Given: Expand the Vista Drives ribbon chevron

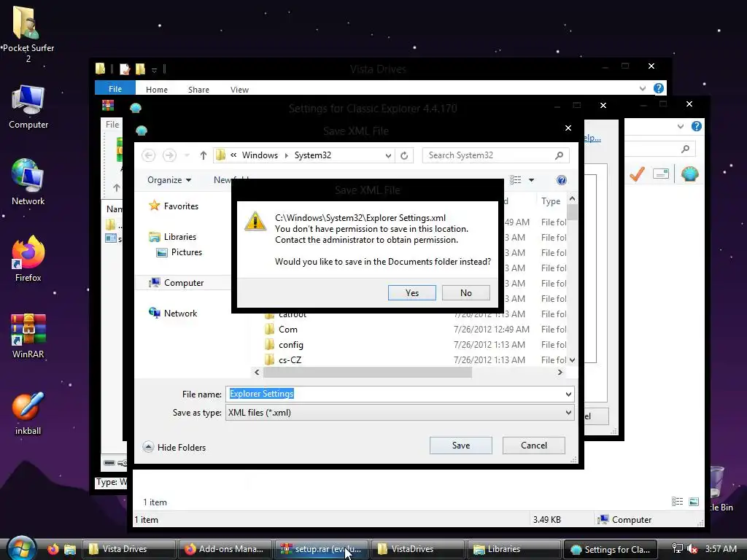Looking at the screenshot, I should tap(642, 88).
